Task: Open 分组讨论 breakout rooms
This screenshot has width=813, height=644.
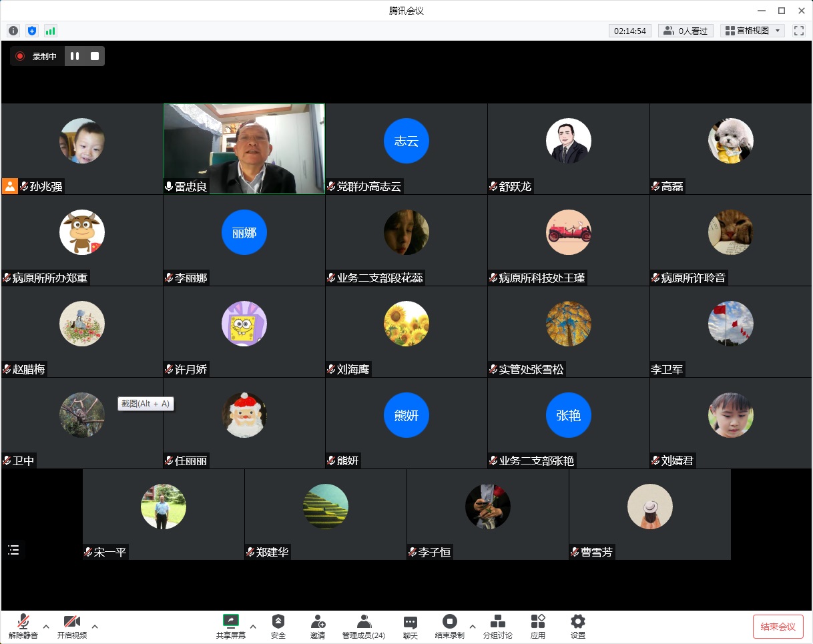Action: (497, 626)
